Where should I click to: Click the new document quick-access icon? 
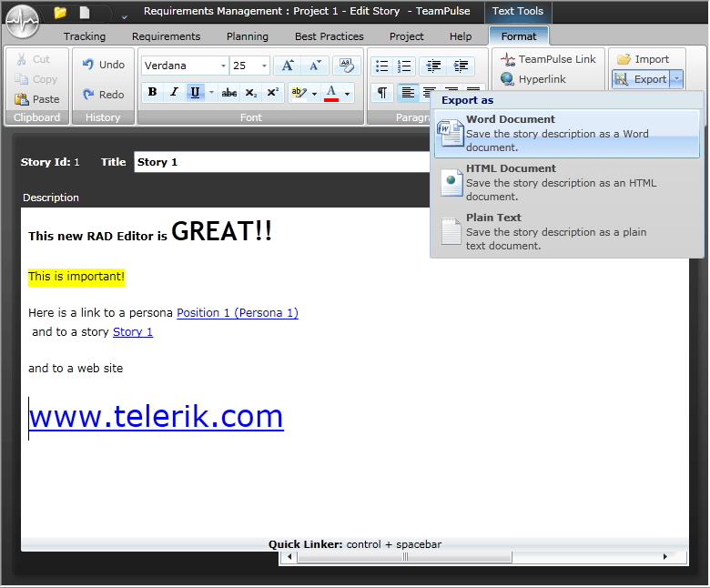tap(85, 13)
